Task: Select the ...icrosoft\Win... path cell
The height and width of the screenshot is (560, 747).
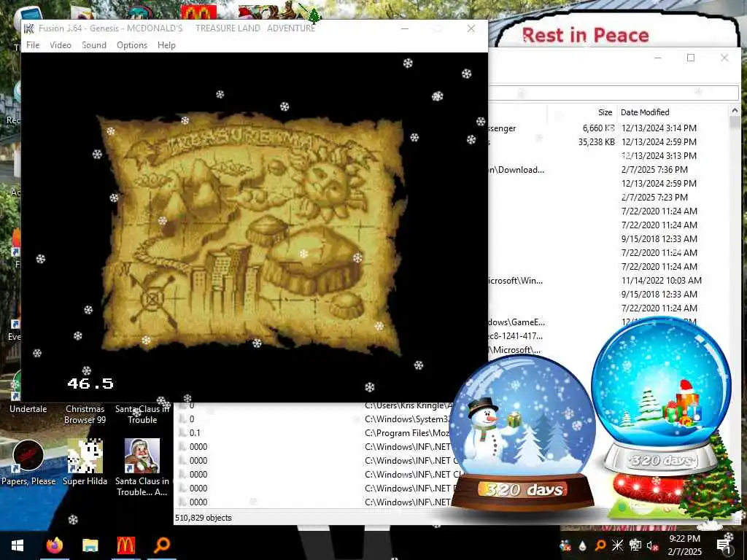Action: [516, 281]
